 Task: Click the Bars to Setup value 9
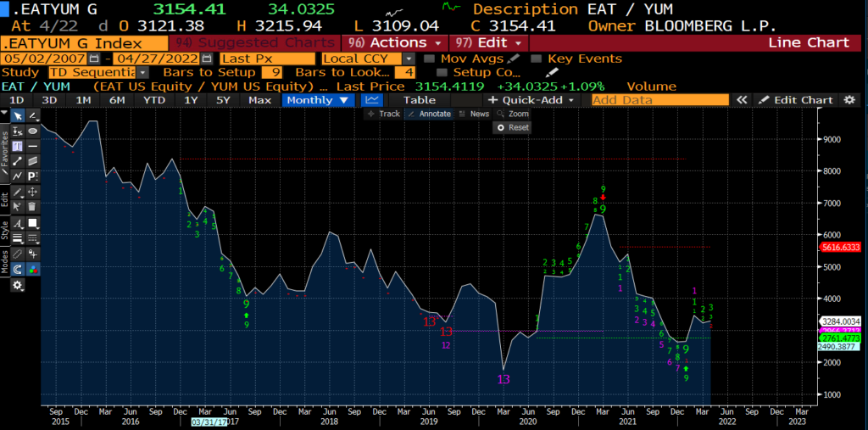coord(272,73)
